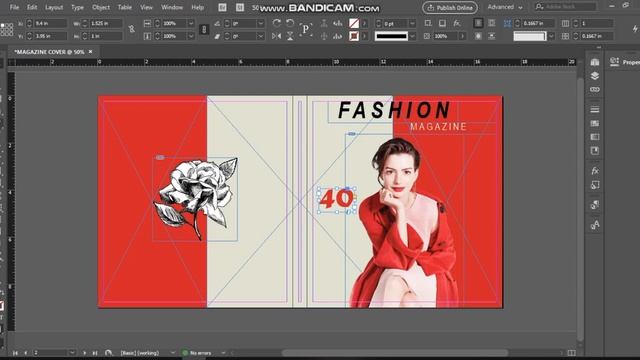
Task: Open the Advanced workspace dropdown
Action: pos(505,7)
